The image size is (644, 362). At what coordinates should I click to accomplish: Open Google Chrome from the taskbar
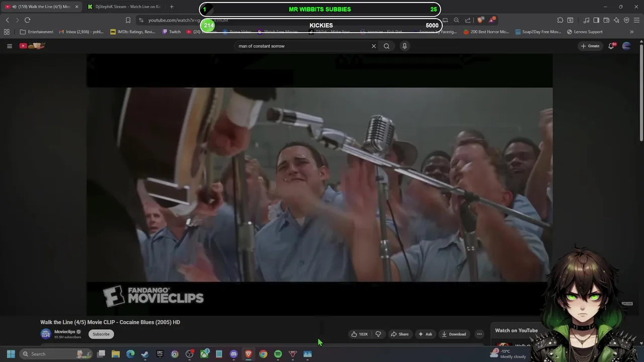(x=263, y=354)
